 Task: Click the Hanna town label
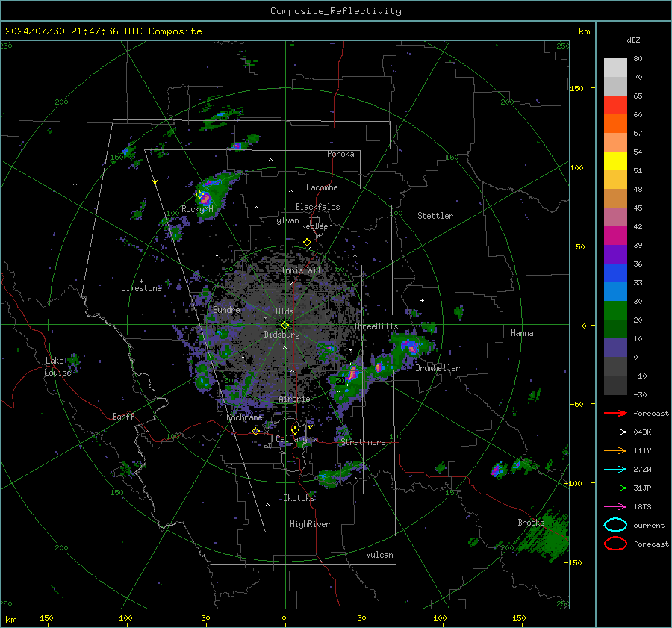pyautogui.click(x=522, y=333)
